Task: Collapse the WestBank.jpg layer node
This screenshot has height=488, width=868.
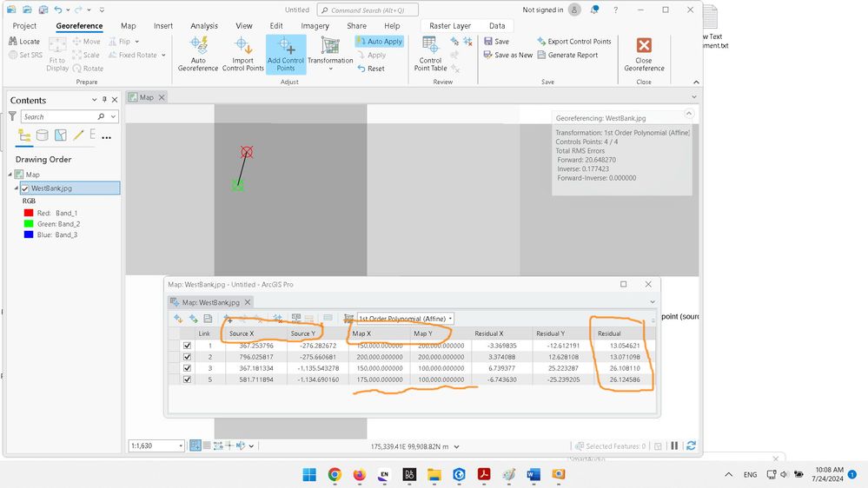Action: click(16, 188)
